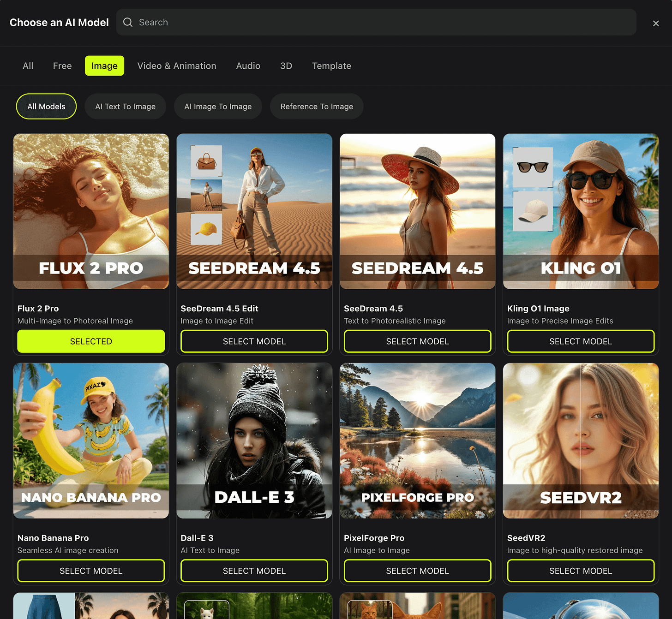Select model Nano Banana Pro
Screen dimensions: 672x619
tap(91, 571)
